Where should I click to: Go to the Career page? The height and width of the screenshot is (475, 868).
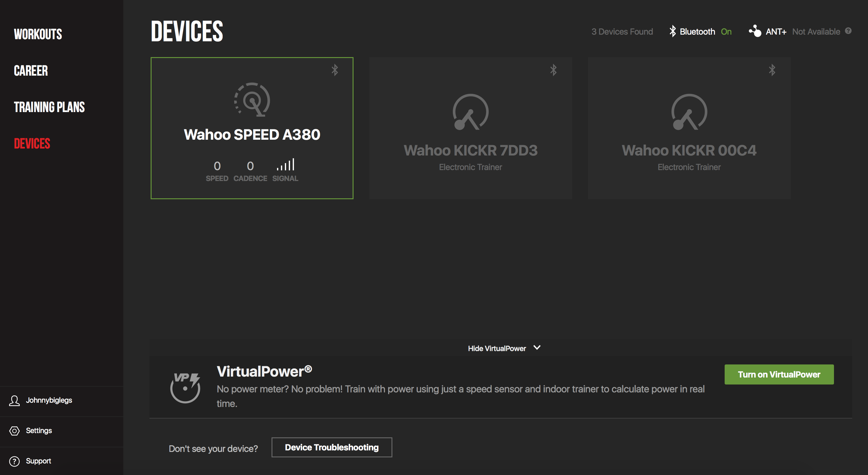[x=31, y=71]
